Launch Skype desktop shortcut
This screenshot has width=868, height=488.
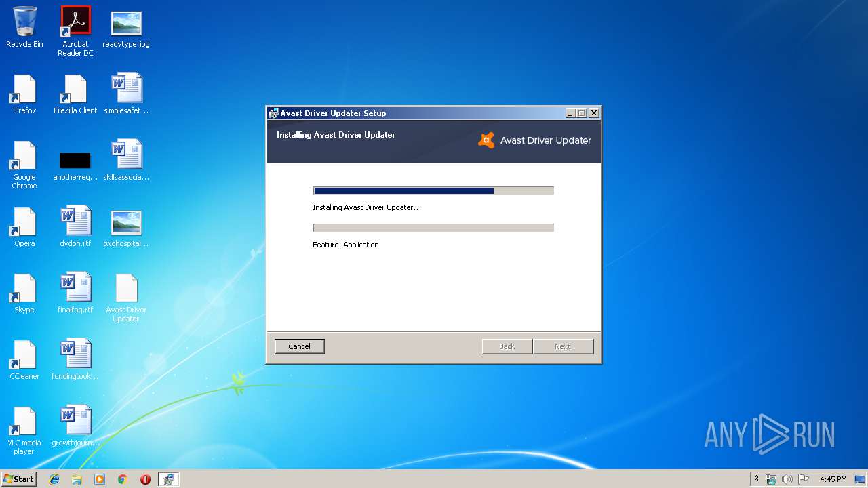tap(24, 293)
